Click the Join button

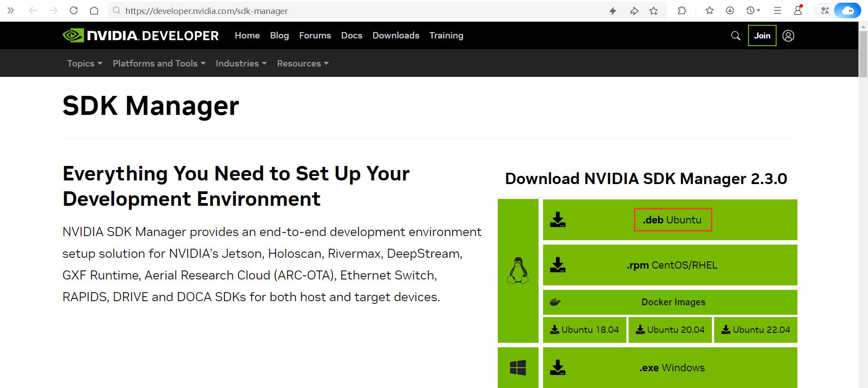tap(762, 36)
